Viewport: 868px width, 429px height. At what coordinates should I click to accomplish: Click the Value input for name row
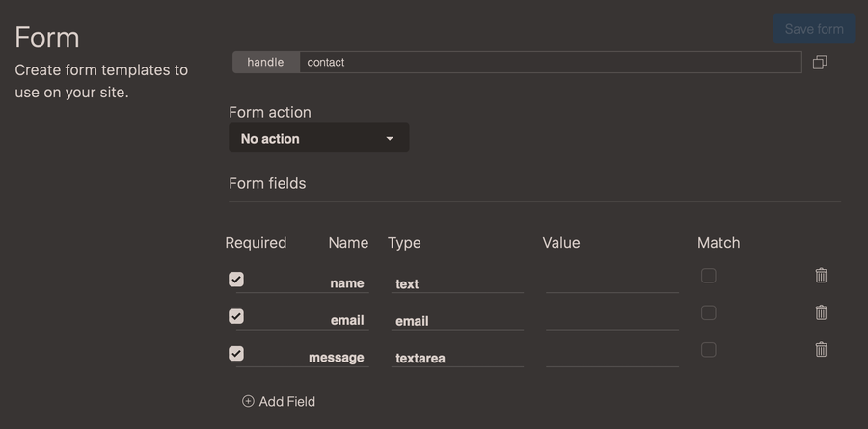[x=611, y=282]
